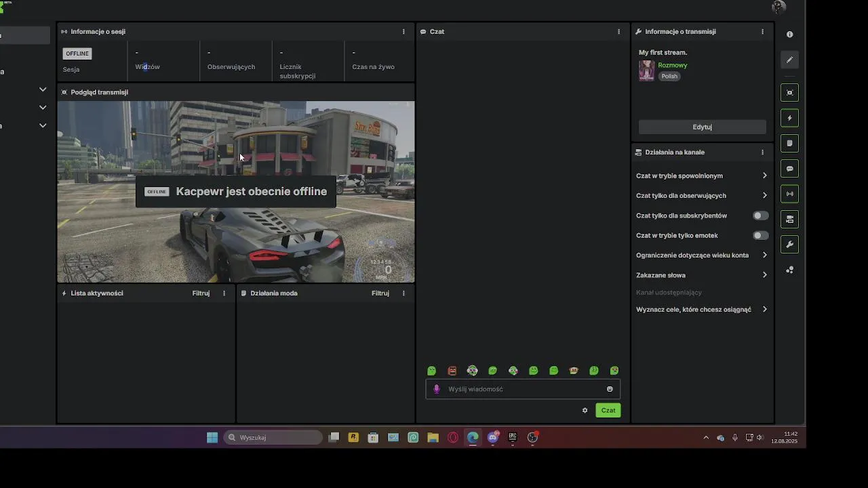868x488 pixels.
Task: Expand Ograniczenie dotyczące wieku konta option
Action: point(702,255)
